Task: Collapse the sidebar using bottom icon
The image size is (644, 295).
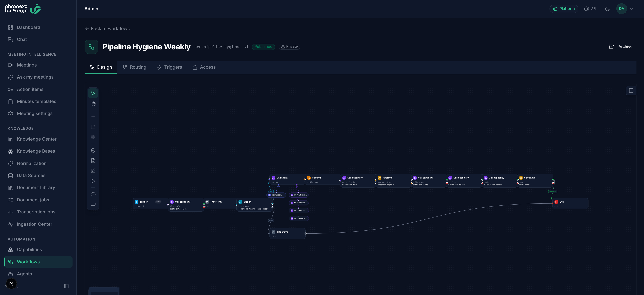Action: coord(66,286)
